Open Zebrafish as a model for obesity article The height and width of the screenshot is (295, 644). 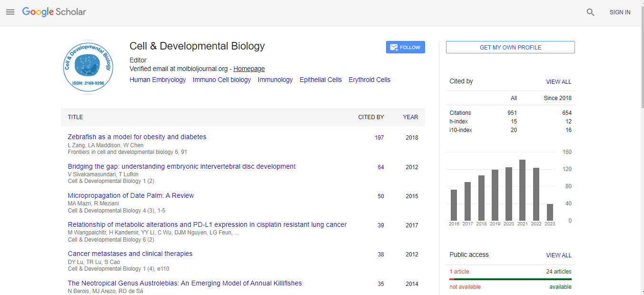click(137, 137)
